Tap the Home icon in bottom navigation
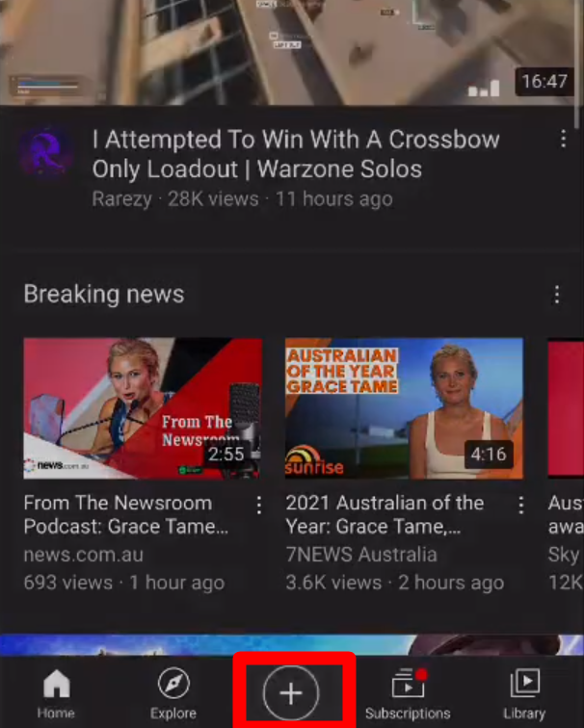The height and width of the screenshot is (728, 584). click(x=56, y=684)
